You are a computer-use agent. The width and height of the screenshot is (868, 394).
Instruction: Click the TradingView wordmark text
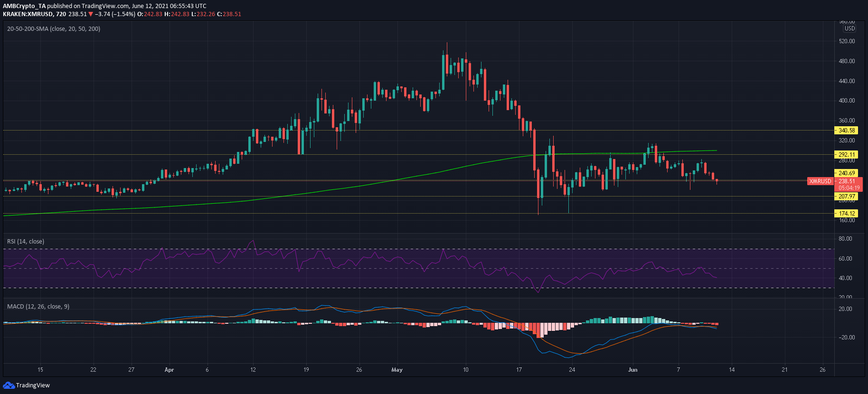pos(33,385)
